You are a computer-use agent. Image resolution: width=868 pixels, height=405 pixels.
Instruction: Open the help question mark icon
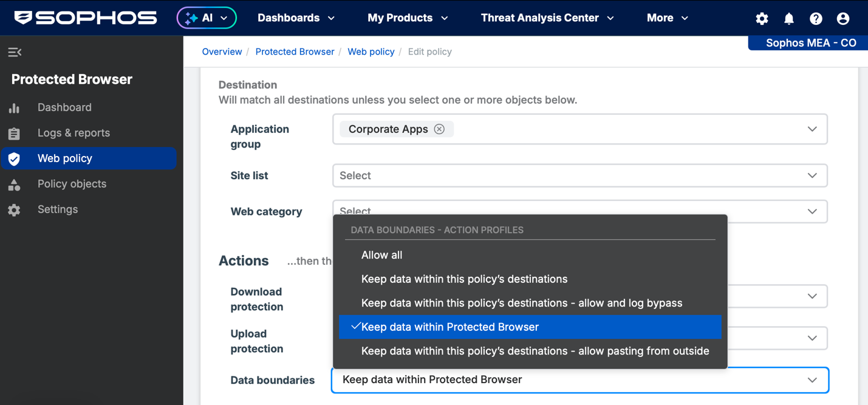point(816,18)
